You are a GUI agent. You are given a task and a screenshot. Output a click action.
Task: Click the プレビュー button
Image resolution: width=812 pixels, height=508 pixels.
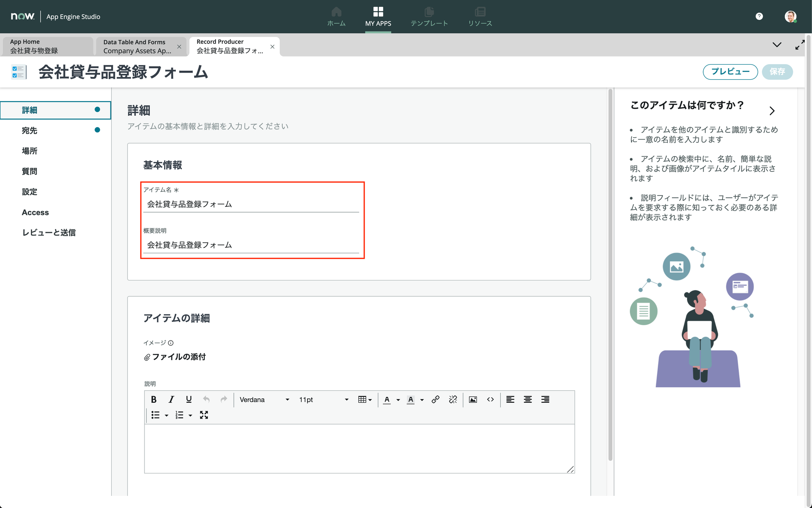730,72
